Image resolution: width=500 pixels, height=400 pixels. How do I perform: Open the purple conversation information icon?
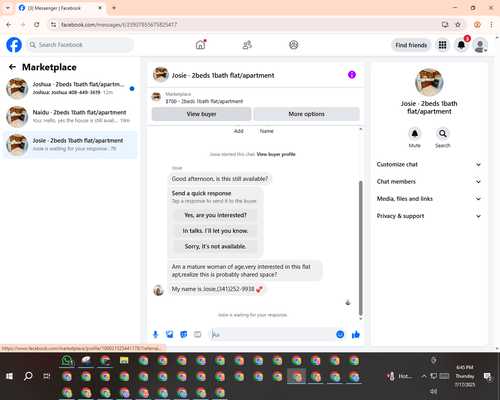pos(352,75)
